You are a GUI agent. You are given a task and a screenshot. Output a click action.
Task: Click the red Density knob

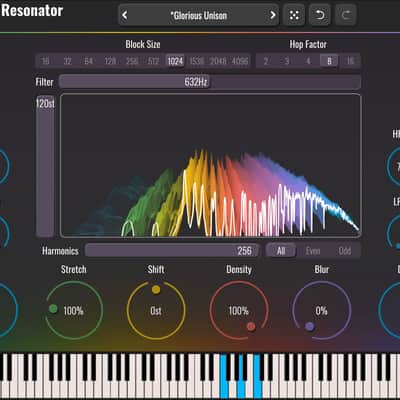(239, 310)
